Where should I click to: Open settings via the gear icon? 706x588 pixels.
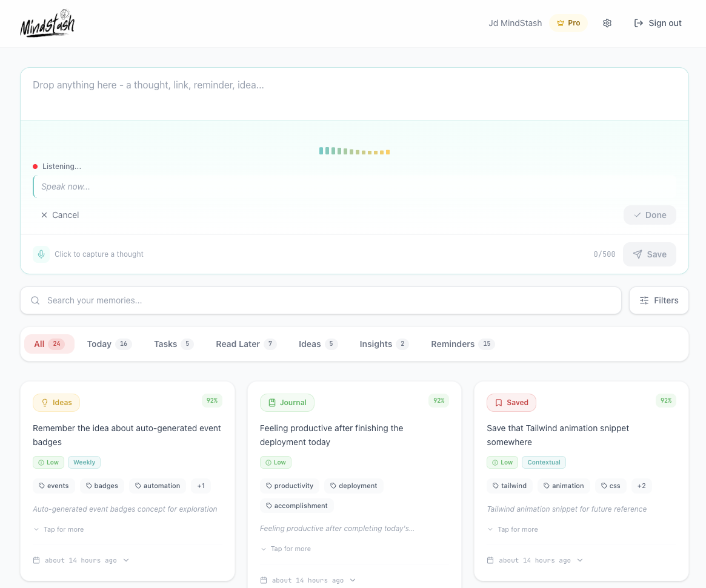point(607,22)
